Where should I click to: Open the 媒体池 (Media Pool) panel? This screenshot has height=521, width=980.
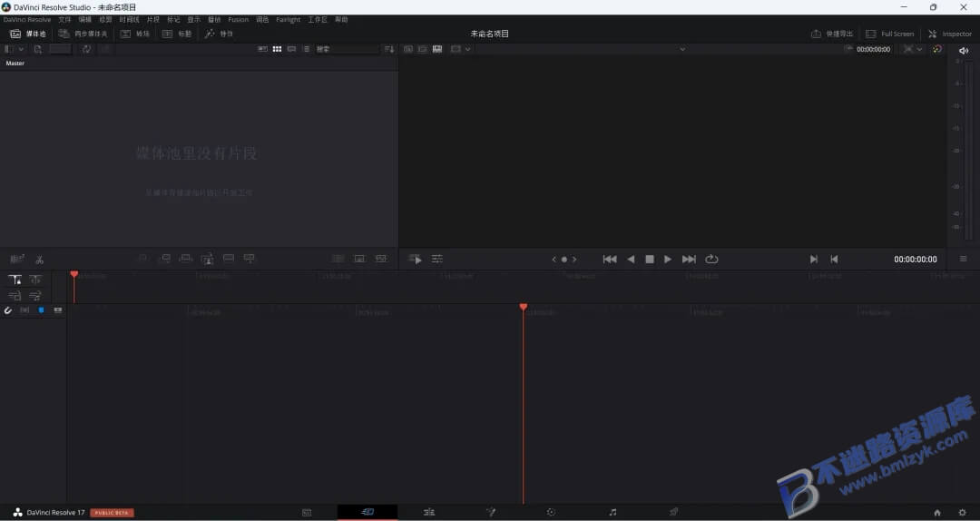pyautogui.click(x=28, y=34)
